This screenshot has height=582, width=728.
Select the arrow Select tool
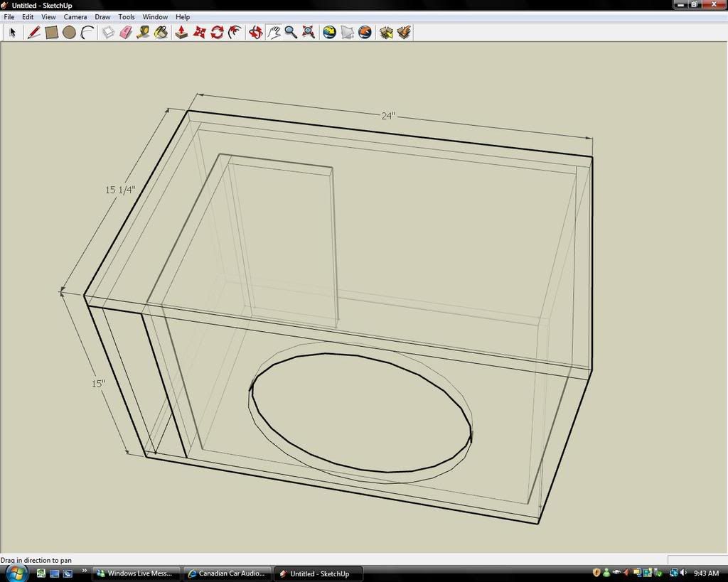click(12, 32)
